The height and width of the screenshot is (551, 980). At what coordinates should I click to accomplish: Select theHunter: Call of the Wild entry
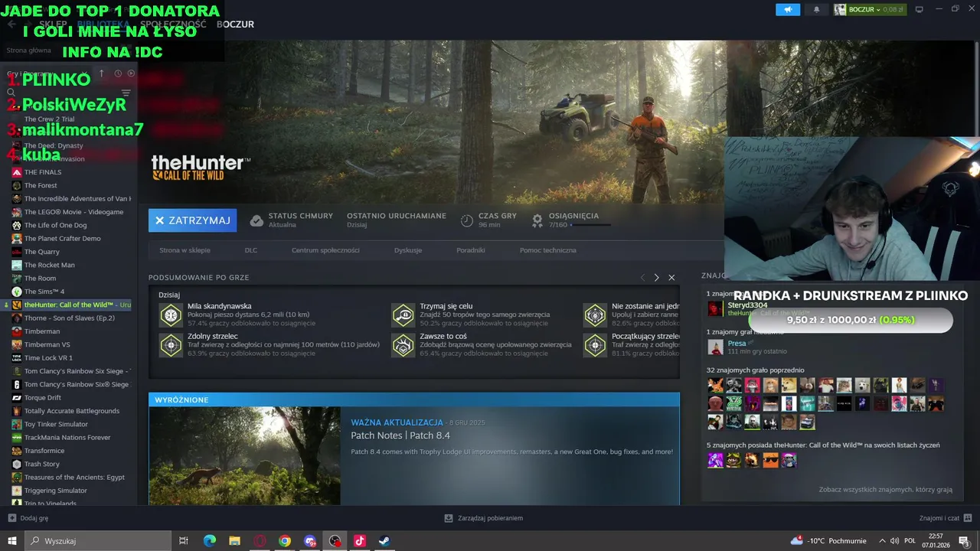[67, 305]
